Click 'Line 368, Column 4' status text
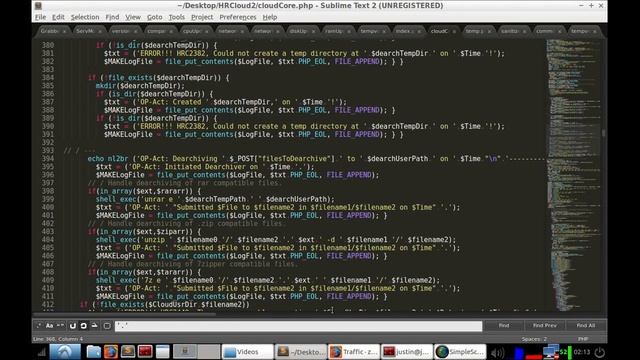Image resolution: width=640 pixels, height=360 pixels. 58,339
